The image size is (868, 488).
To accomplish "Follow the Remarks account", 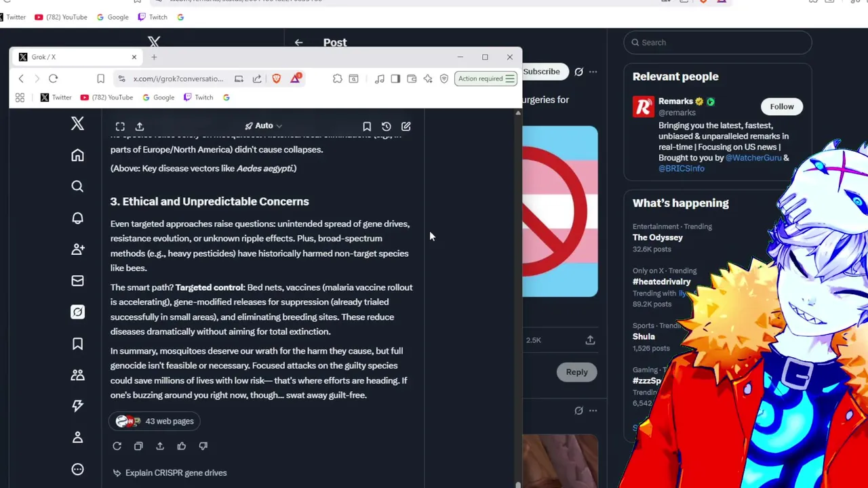I will 782,106.
